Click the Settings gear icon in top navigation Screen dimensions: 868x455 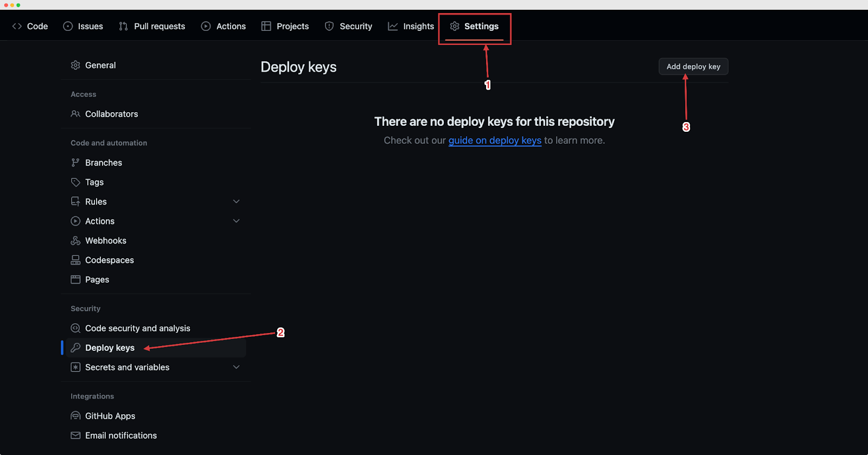tap(455, 26)
